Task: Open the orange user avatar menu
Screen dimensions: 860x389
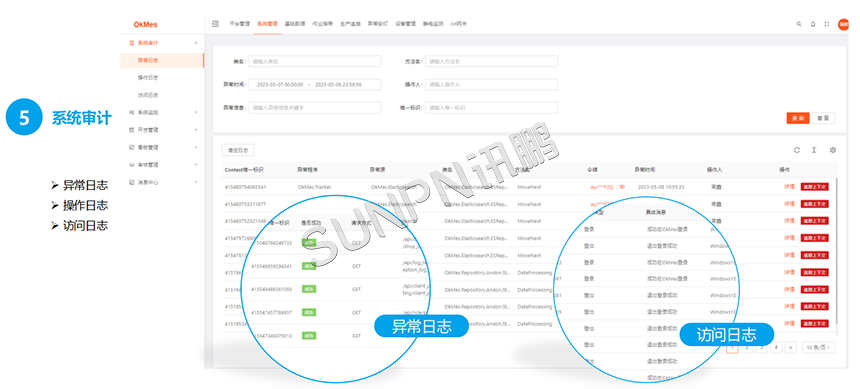Action: (x=843, y=24)
